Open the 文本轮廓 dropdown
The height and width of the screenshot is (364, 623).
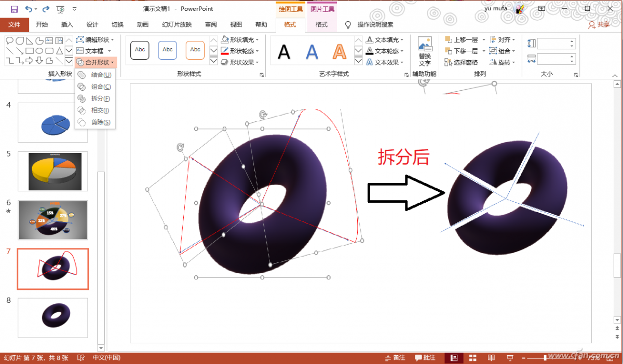[385, 51]
